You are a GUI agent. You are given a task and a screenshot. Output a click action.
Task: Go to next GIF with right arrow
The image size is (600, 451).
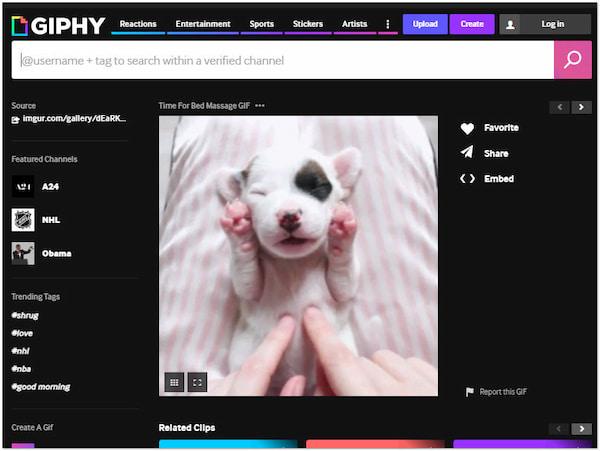pos(581,107)
